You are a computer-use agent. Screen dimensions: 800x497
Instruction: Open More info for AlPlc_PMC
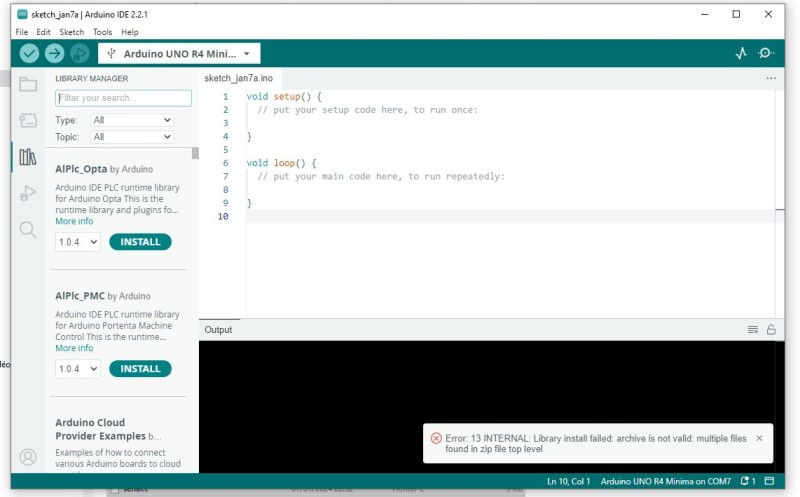pyautogui.click(x=74, y=348)
